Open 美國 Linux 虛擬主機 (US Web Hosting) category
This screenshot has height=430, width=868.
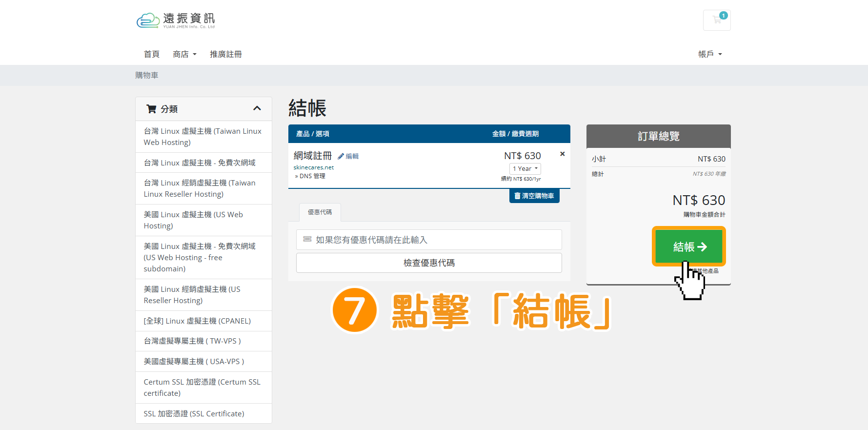click(203, 220)
